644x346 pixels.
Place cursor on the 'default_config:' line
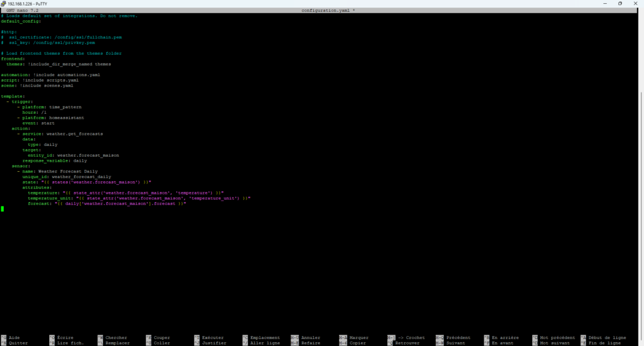pyautogui.click(x=21, y=21)
